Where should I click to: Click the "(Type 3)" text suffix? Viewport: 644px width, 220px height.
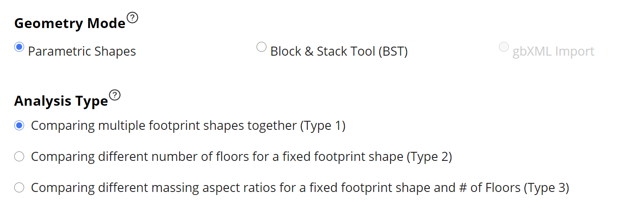[x=546, y=188]
